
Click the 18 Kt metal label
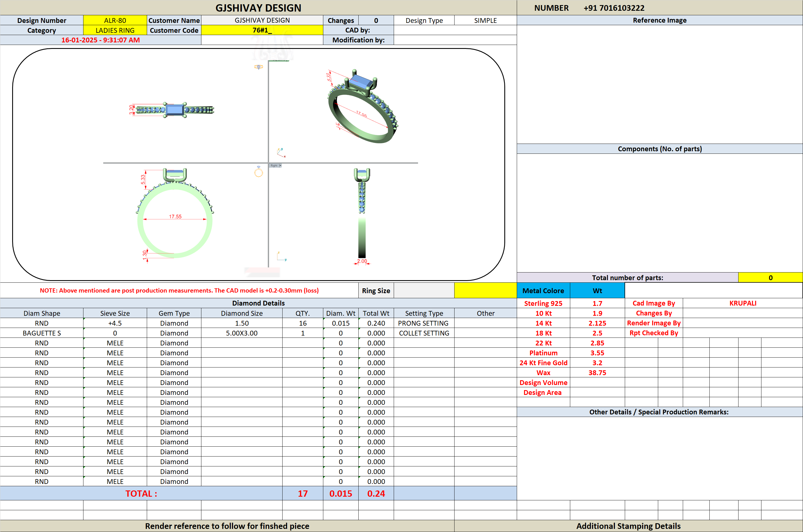click(x=543, y=333)
